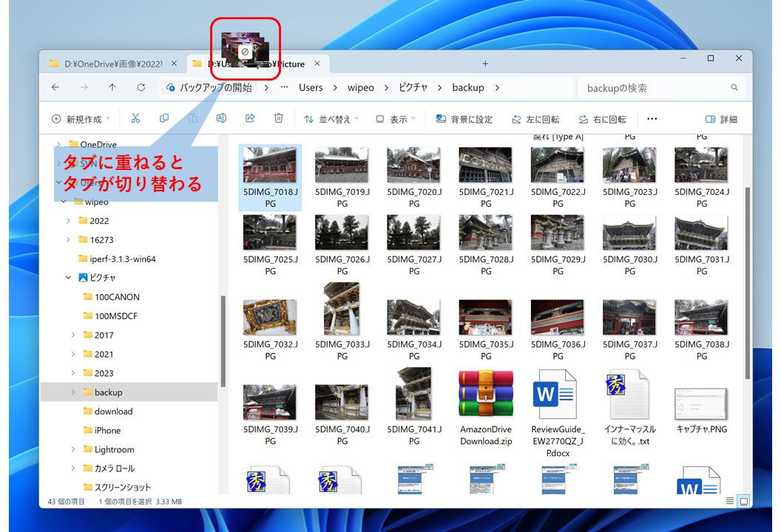This screenshot has height=532, width=781.
Task: Select the キャプチャ.PNG file
Action: [x=701, y=411]
